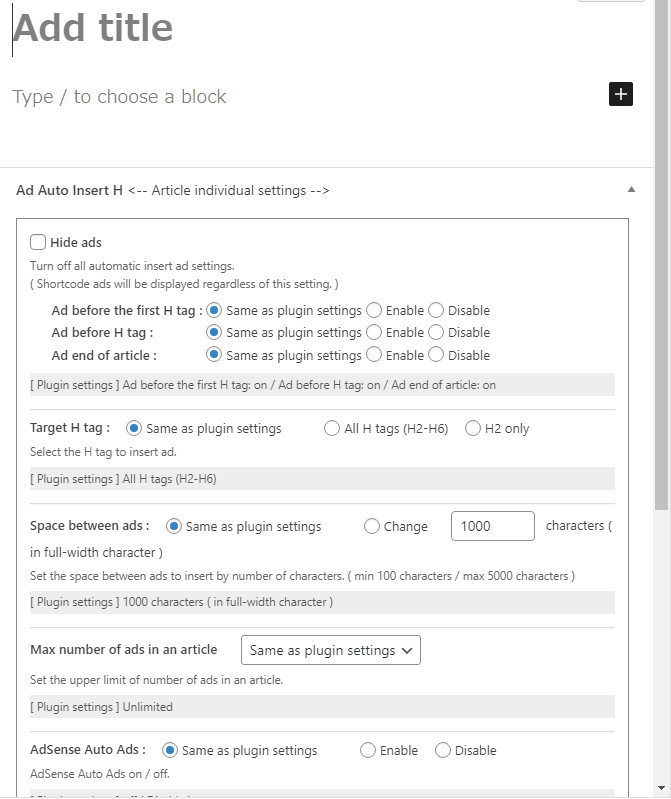The width and height of the screenshot is (671, 799).
Task: Click the 1000 characters input field
Action: pos(493,526)
